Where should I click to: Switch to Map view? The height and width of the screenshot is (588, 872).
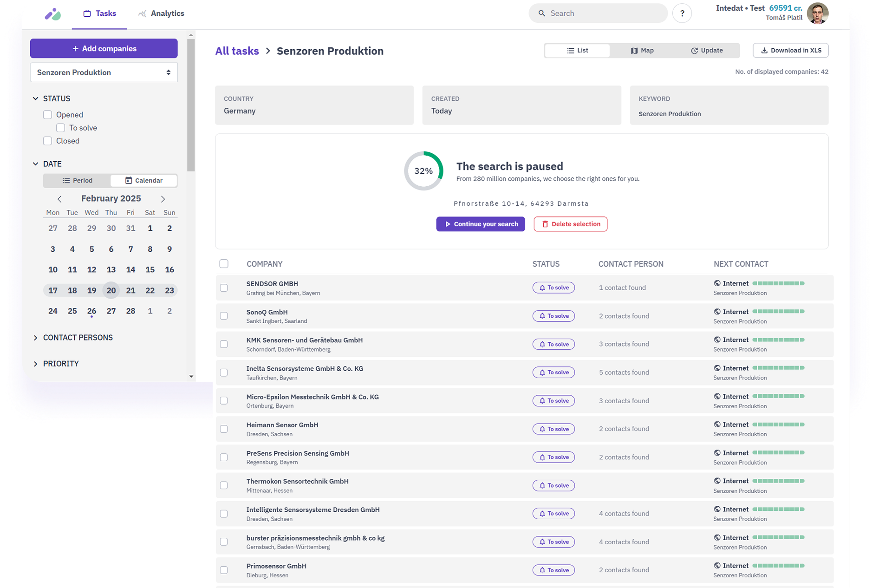coord(642,51)
